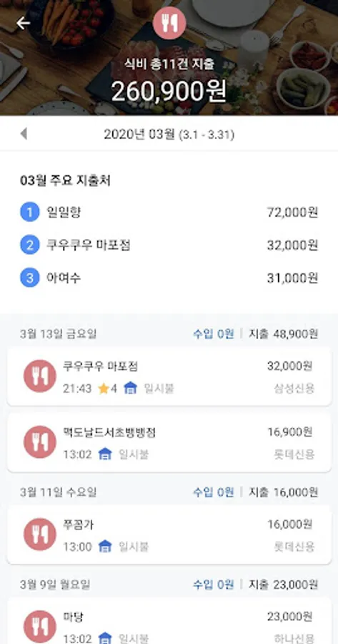Select the number 2 쿠우쿠우 마포점 ranking row
The width and height of the screenshot is (338, 644).
point(169,245)
